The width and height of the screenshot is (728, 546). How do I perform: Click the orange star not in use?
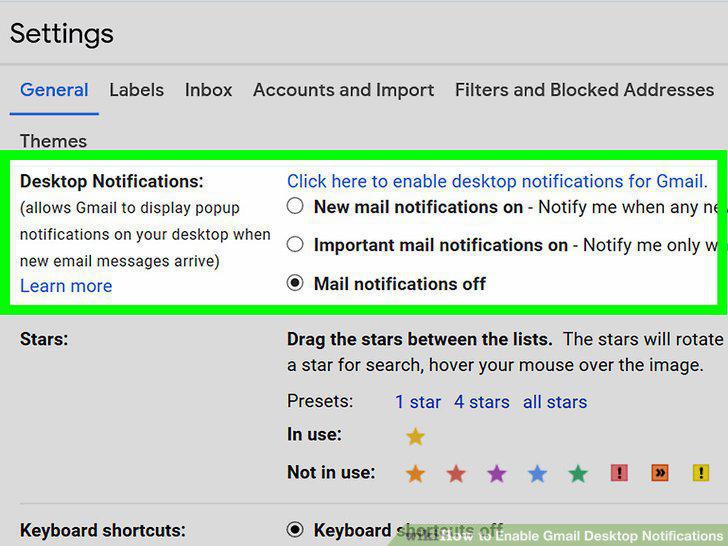pos(415,474)
